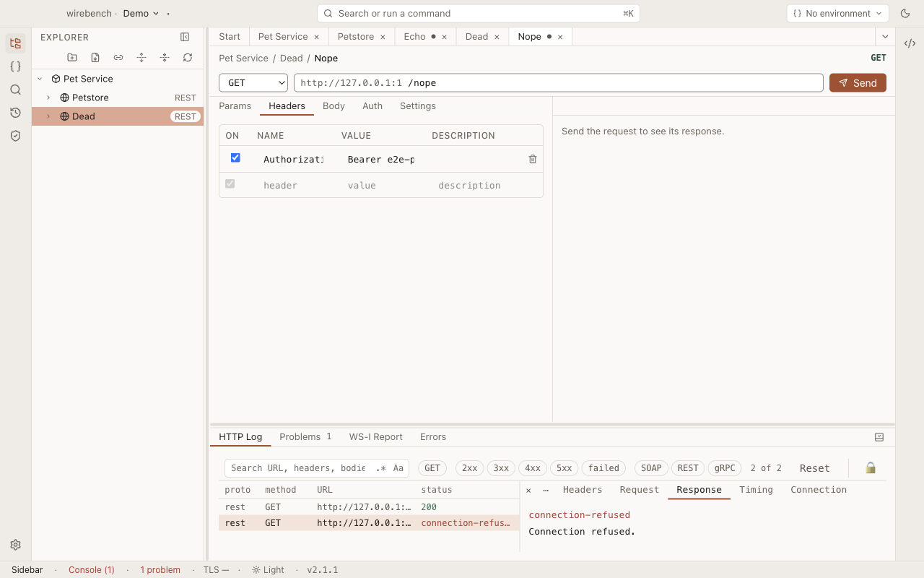Toggle dark mode with the moon icon
This screenshot has width=924, height=578.
pos(905,13)
